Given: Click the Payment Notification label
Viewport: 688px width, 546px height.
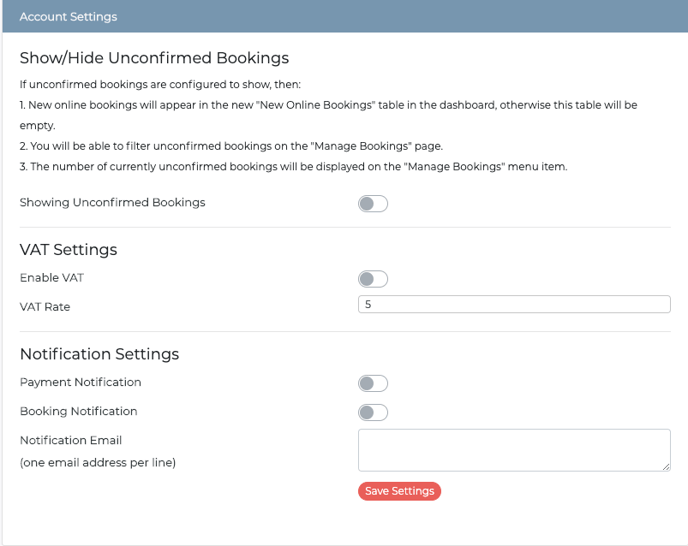Looking at the screenshot, I should 80,382.
